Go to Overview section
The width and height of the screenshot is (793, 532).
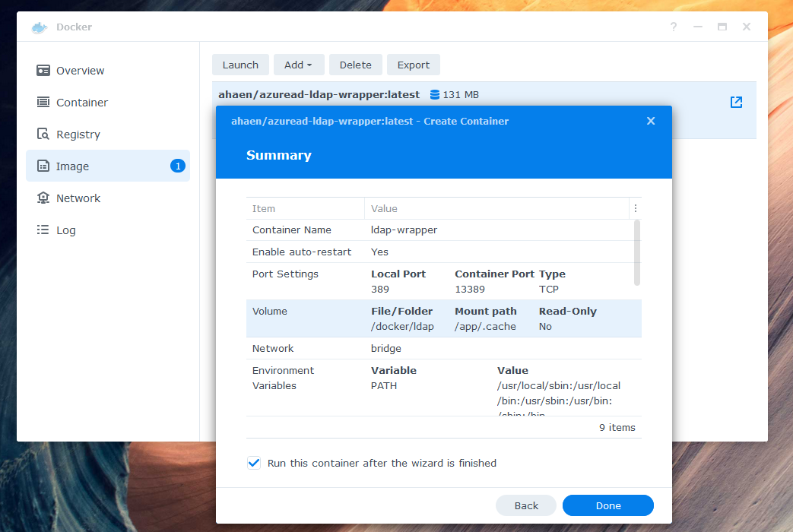pyautogui.click(x=108, y=70)
